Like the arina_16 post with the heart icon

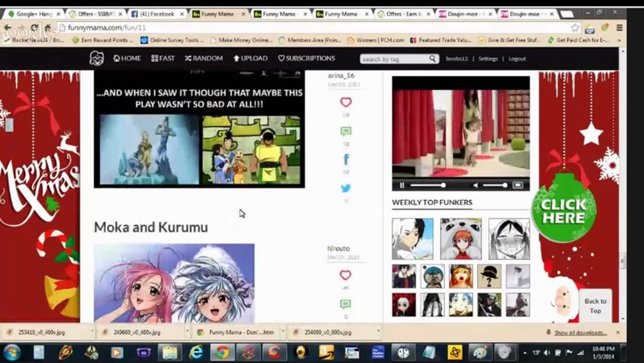pyautogui.click(x=345, y=102)
